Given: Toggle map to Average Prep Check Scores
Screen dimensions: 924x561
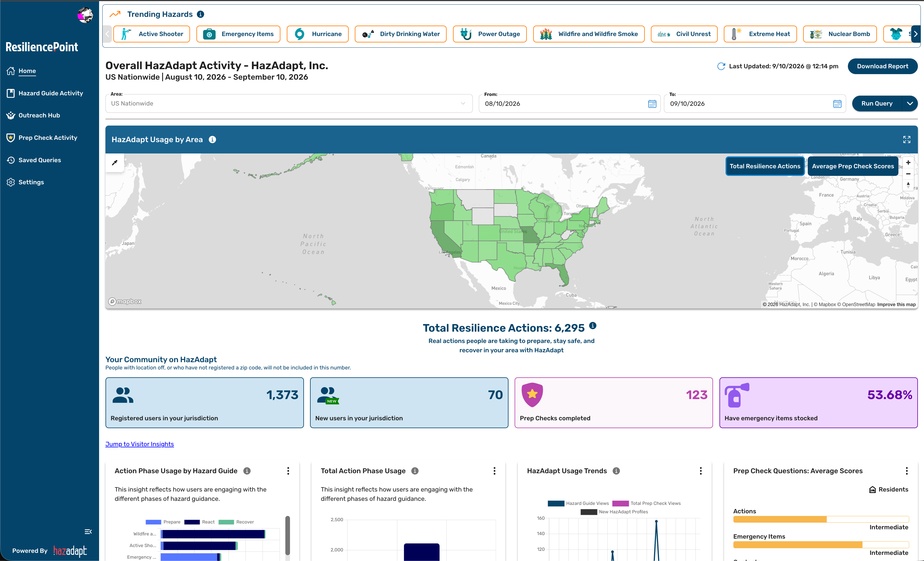Looking at the screenshot, I should point(853,166).
